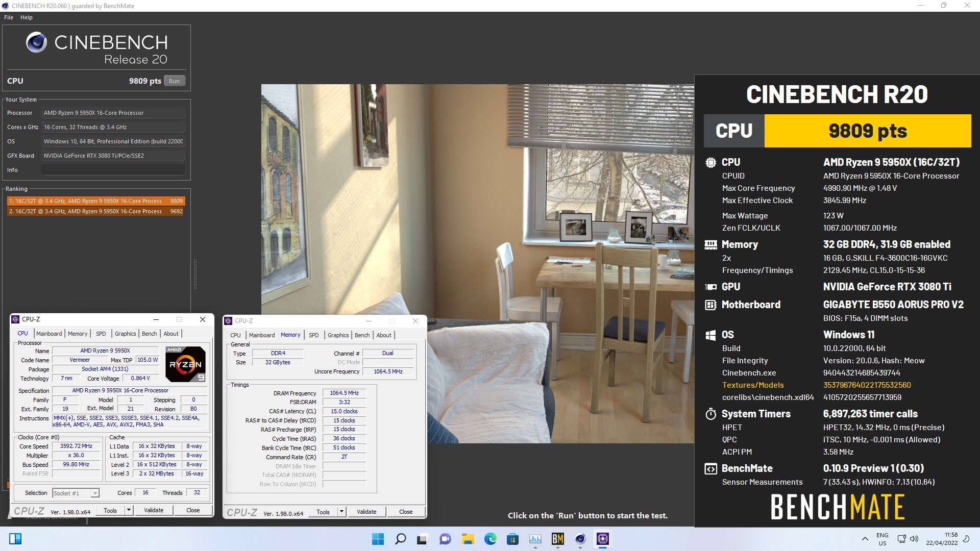Image resolution: width=980 pixels, height=551 pixels.
Task: Open SPD tab in Memory CPU-Z window
Action: point(314,335)
